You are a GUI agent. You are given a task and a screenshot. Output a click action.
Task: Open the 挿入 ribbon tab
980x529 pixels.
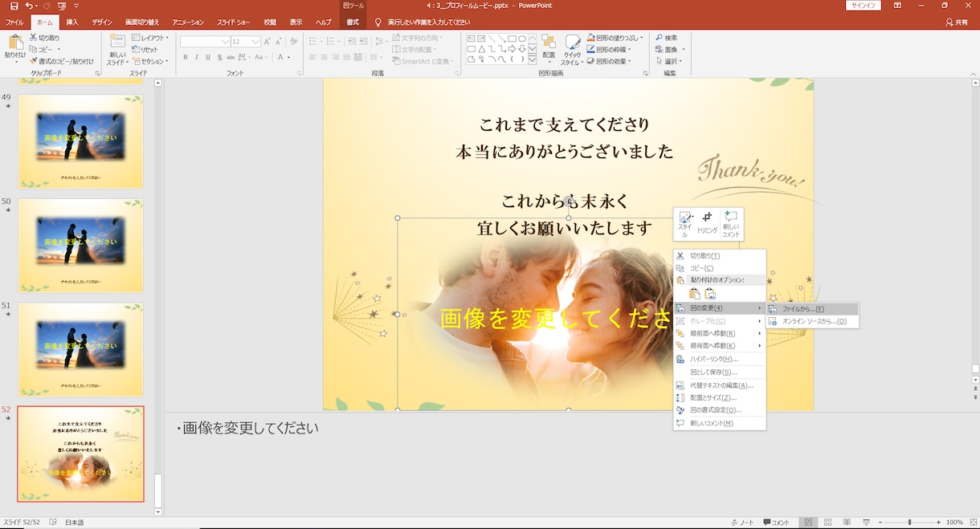coord(72,22)
